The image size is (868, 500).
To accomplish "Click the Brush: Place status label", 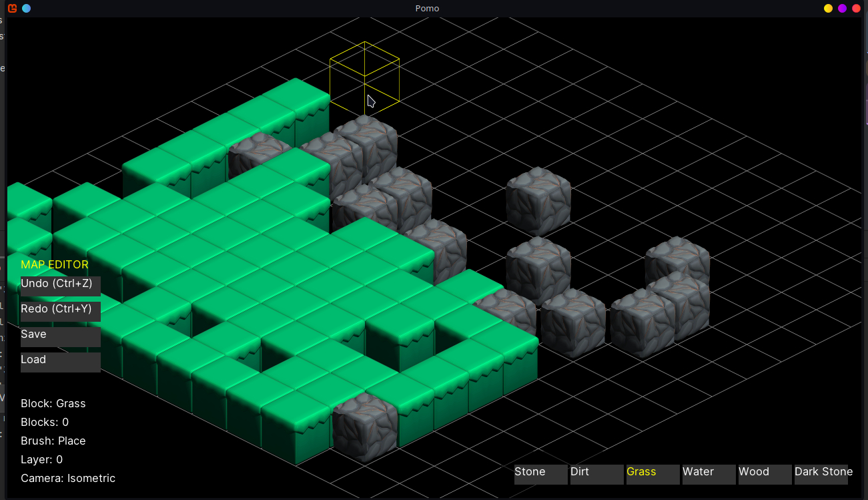I will point(53,441).
